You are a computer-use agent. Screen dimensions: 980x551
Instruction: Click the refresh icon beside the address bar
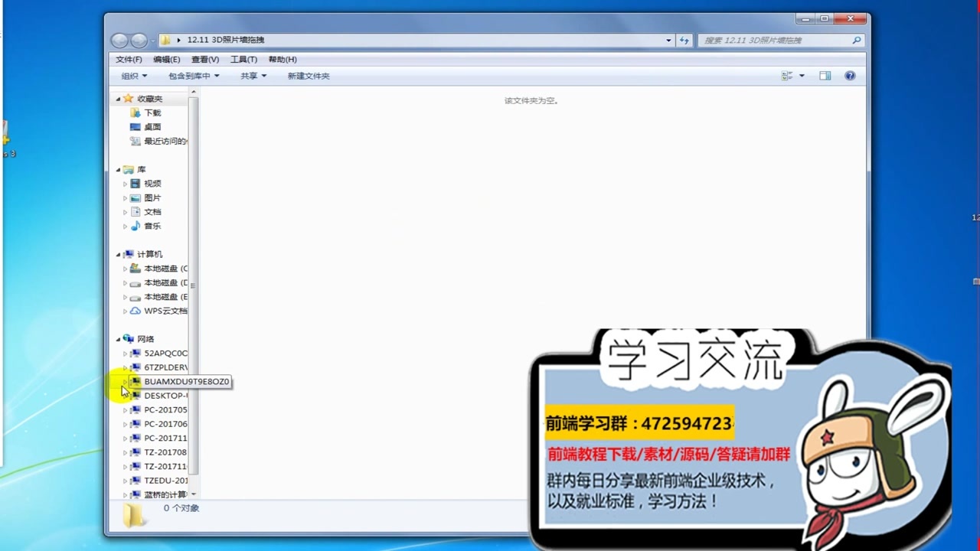pyautogui.click(x=684, y=41)
